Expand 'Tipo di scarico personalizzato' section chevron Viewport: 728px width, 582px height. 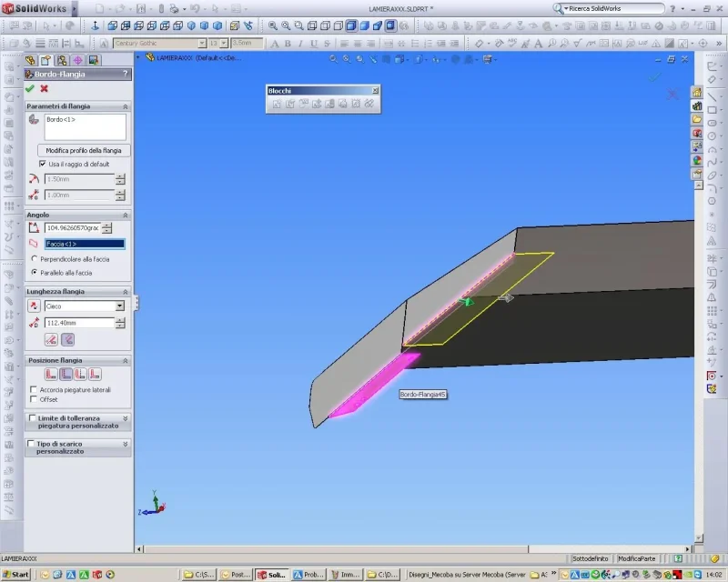[x=126, y=444]
